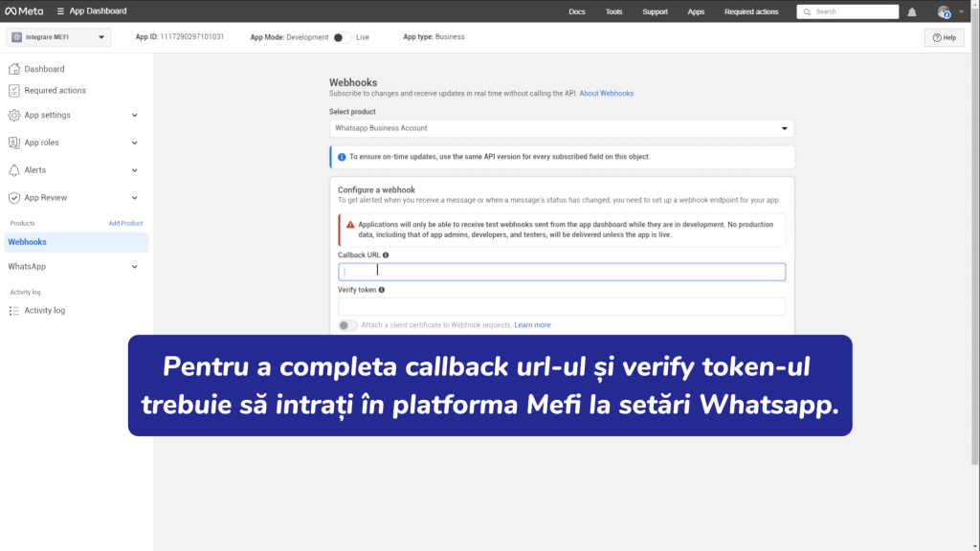Click the Help button
980x551 pixels.
coord(944,37)
